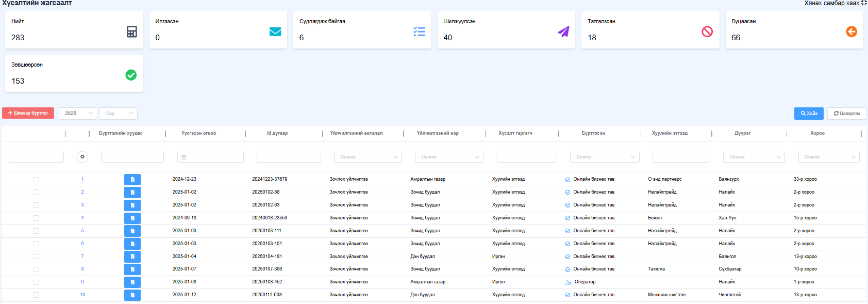The image size is (868, 304).
Task: Click the green checkmark on Зөвшөөрсөн card
Action: (131, 75)
